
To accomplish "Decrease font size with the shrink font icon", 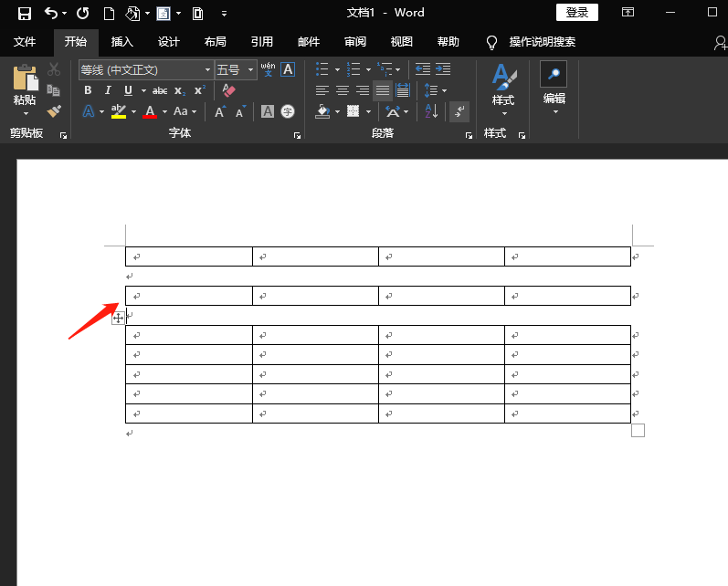I will tap(240, 112).
